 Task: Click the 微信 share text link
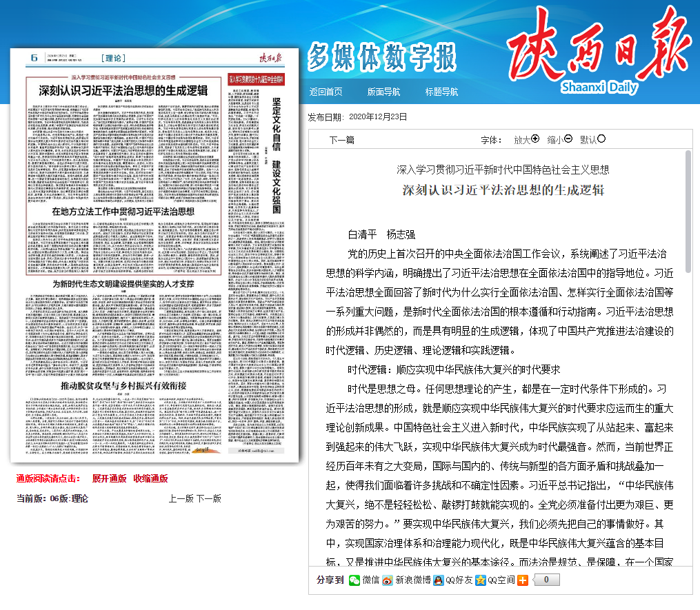click(370, 580)
